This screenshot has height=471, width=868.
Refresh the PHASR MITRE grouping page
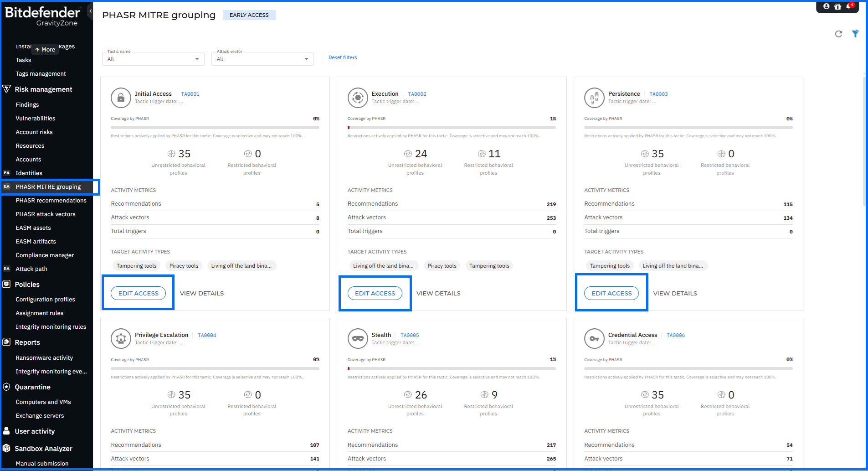point(838,34)
